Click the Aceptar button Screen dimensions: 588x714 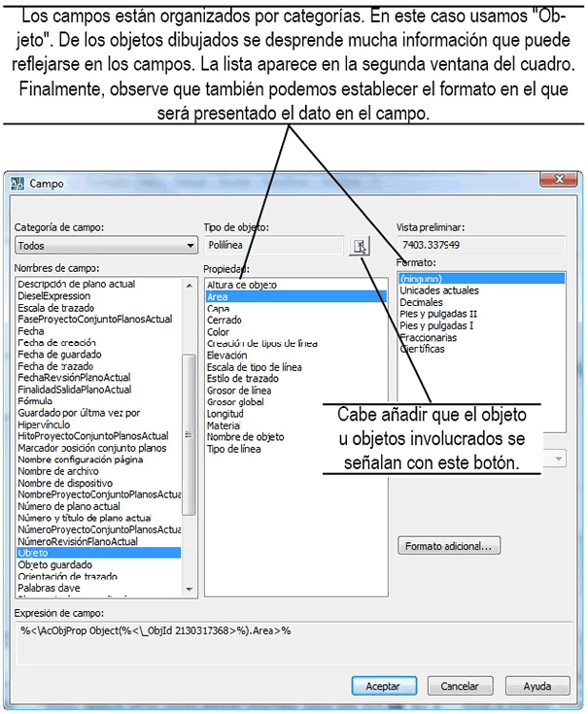(x=384, y=686)
